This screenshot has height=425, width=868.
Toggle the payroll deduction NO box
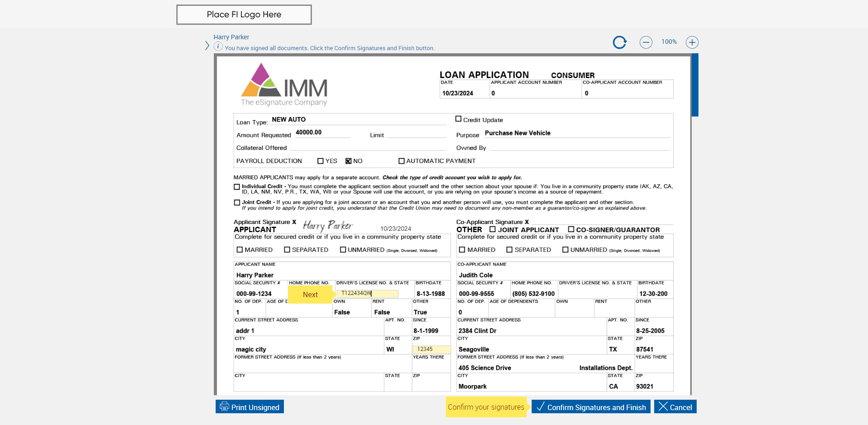point(349,161)
